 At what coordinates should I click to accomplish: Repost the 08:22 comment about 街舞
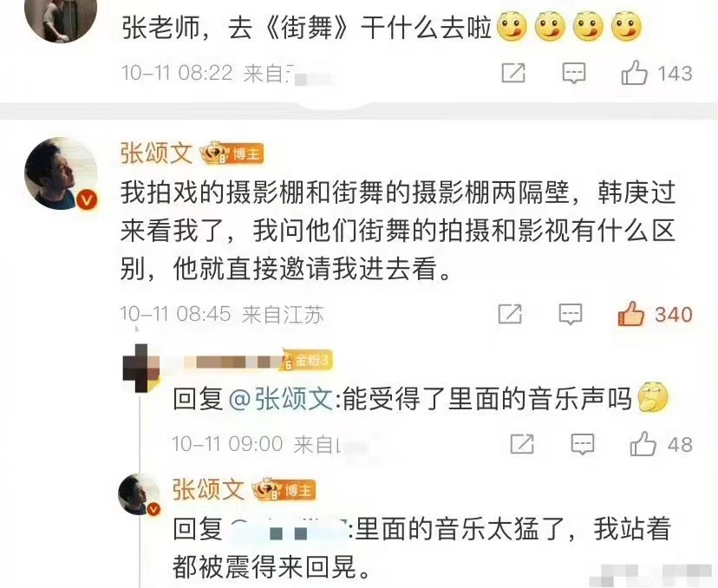click(513, 73)
